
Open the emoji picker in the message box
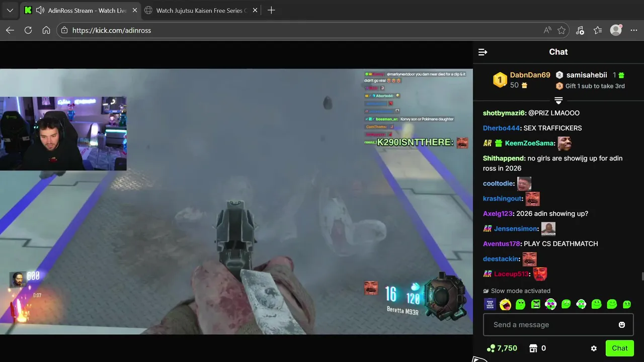[622, 325]
